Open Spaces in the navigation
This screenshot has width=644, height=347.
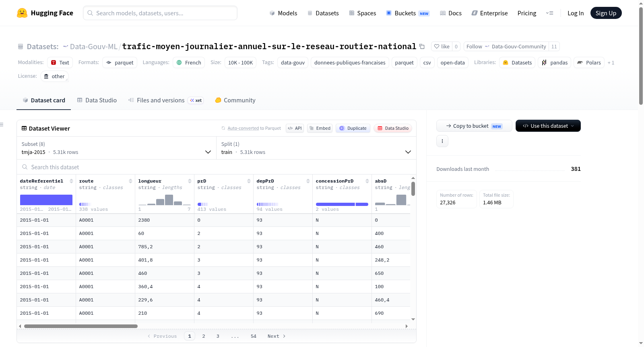pyautogui.click(x=363, y=13)
